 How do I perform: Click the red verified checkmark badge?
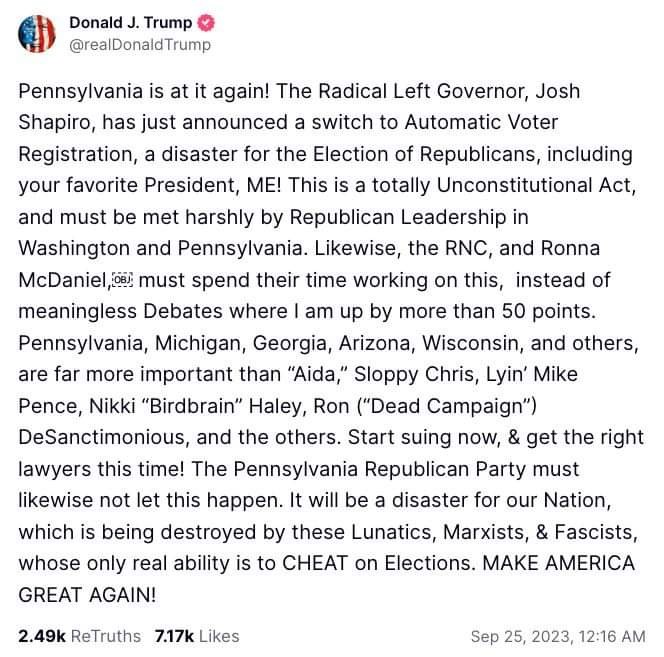pos(206,23)
